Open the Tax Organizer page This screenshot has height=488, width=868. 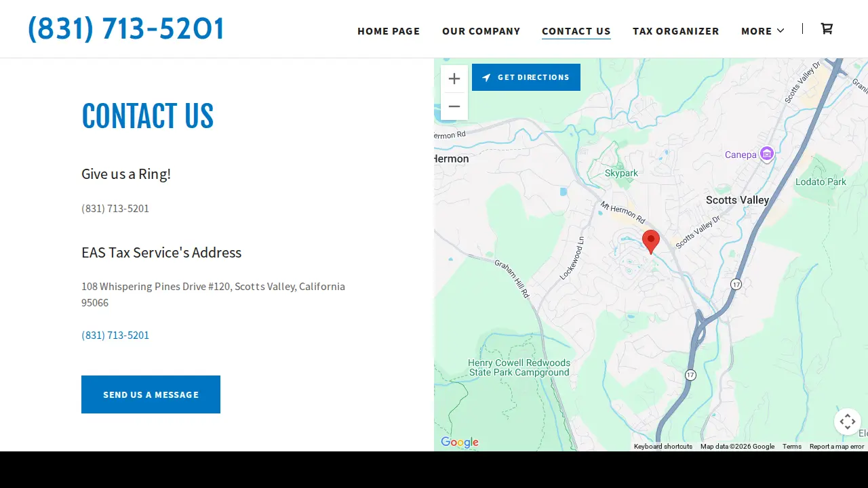pyautogui.click(x=675, y=31)
